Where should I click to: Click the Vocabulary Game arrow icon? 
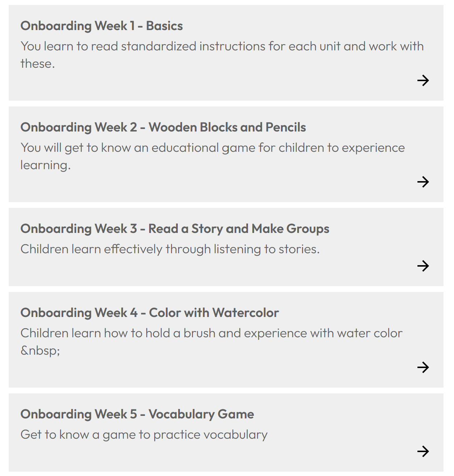point(423,451)
